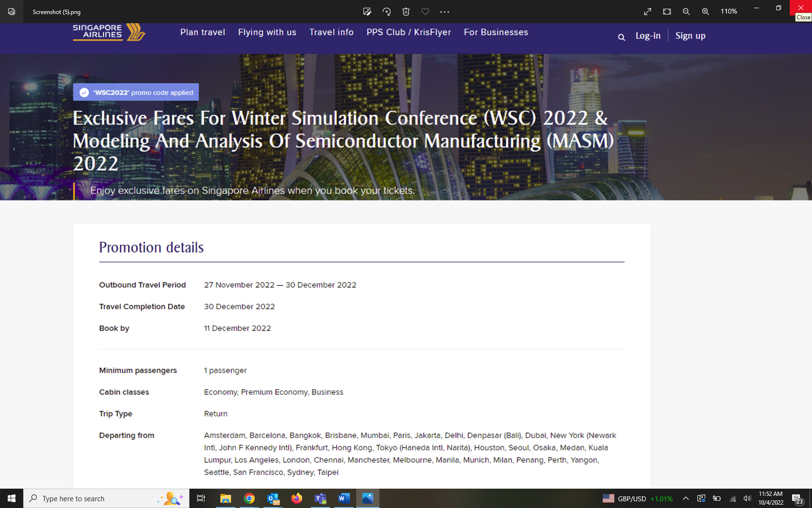Click the Type here to search box
Image resolution: width=812 pixels, height=508 pixels.
click(x=106, y=498)
